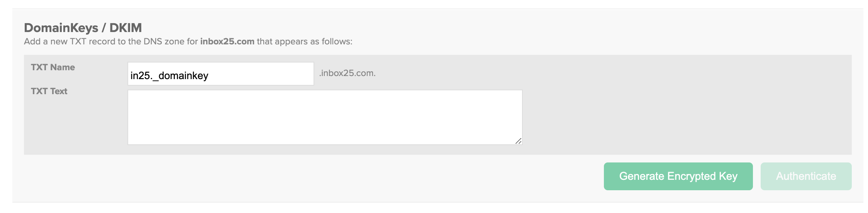Image resolution: width=868 pixels, height=213 pixels.
Task: Click the word 'Key' on the green button
Action: pyautogui.click(x=728, y=176)
